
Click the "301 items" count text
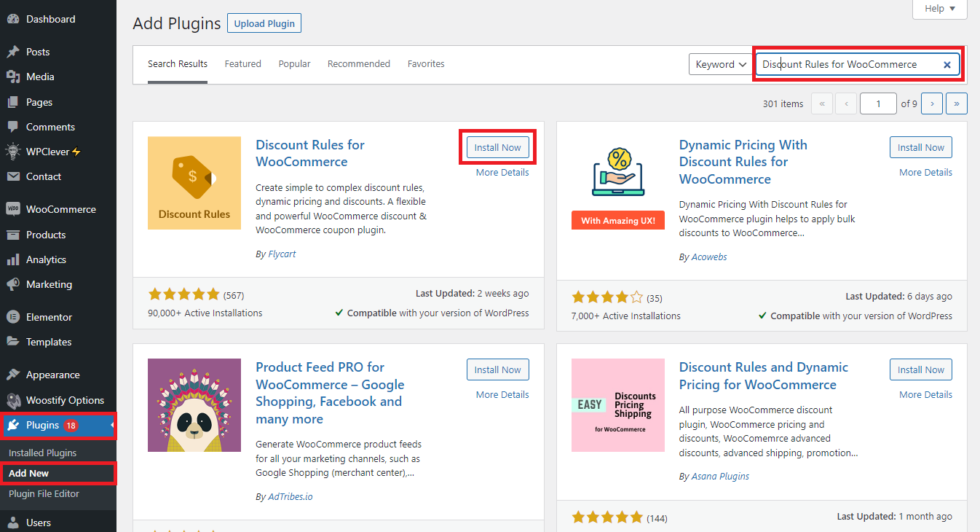pos(783,103)
